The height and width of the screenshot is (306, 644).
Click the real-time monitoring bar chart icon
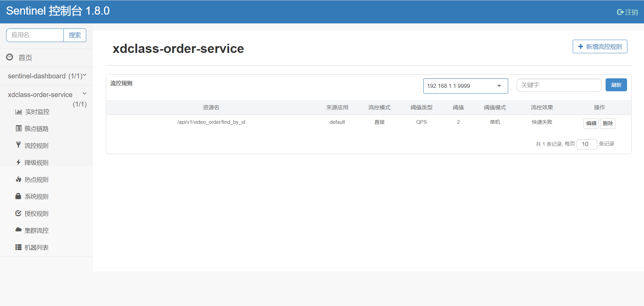18,112
